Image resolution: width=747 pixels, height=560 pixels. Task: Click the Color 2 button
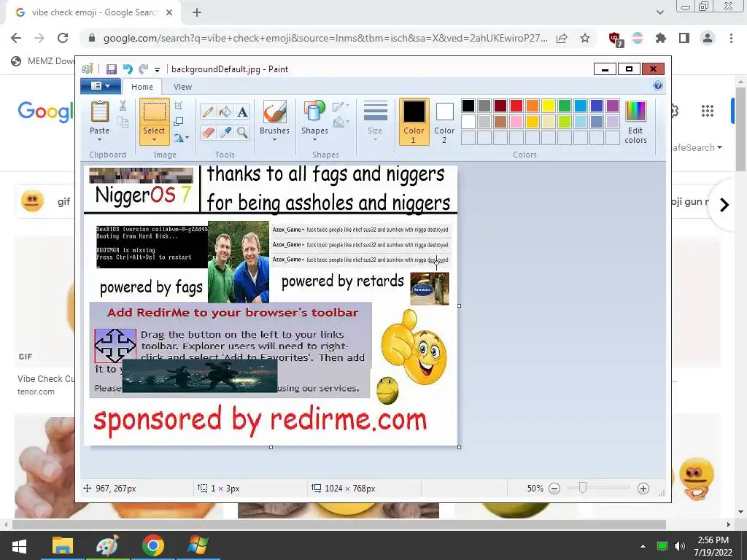pyautogui.click(x=444, y=122)
